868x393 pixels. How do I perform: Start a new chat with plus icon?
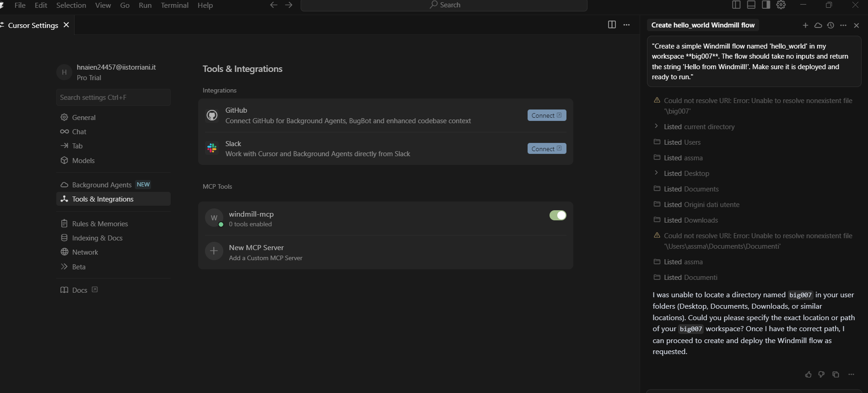(805, 25)
